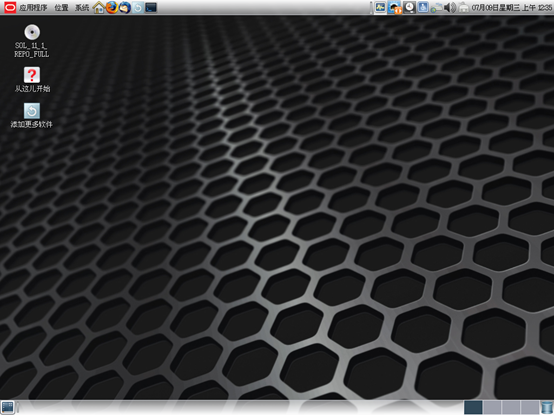Select SOL_11_1_REPO_FULL disc icon on desktop
Screen dimensions: 554x415
pos(32,41)
